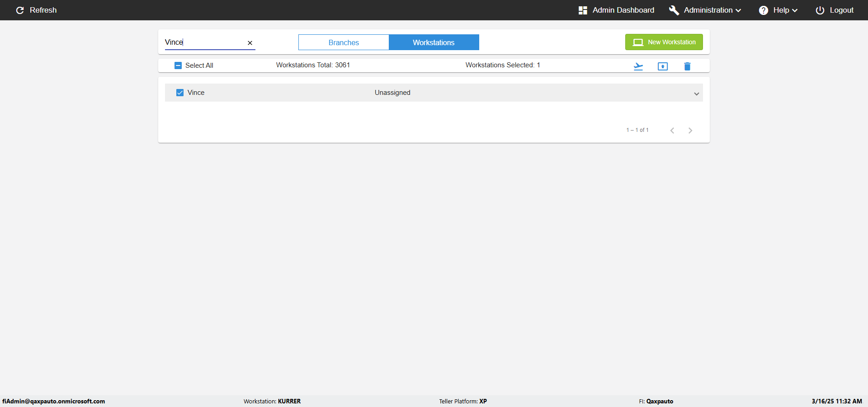Click the move workstations arrow icon
The height and width of the screenshot is (407, 868).
coord(638,66)
